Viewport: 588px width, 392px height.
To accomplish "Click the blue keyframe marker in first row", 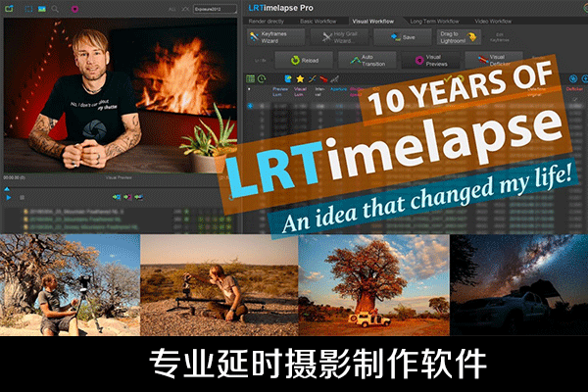I will 250,106.
